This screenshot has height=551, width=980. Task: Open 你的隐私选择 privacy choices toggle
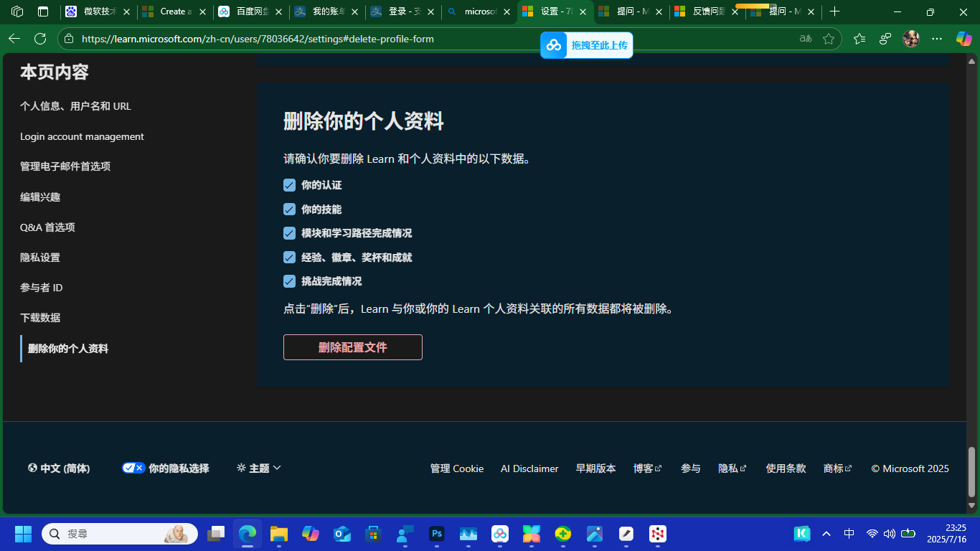[x=166, y=468]
